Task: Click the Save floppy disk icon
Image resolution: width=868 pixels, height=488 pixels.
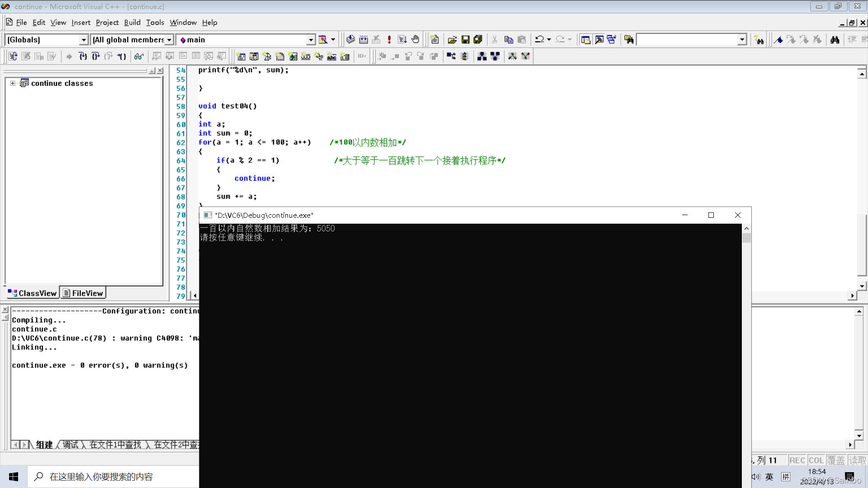Action: point(465,40)
